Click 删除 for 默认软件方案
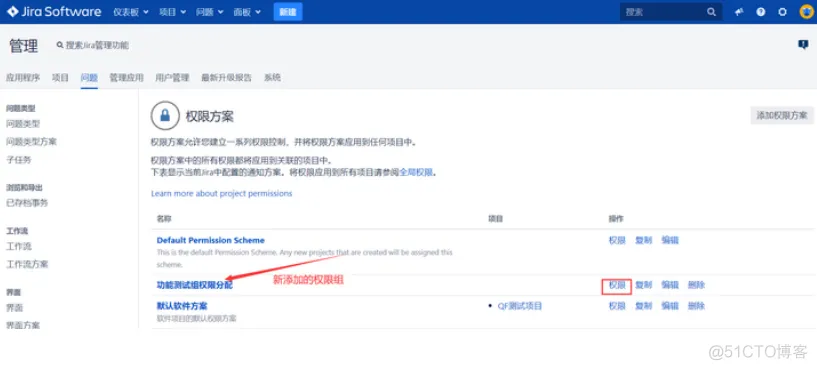Image resolution: width=817 pixels, height=370 pixels. pos(696,306)
